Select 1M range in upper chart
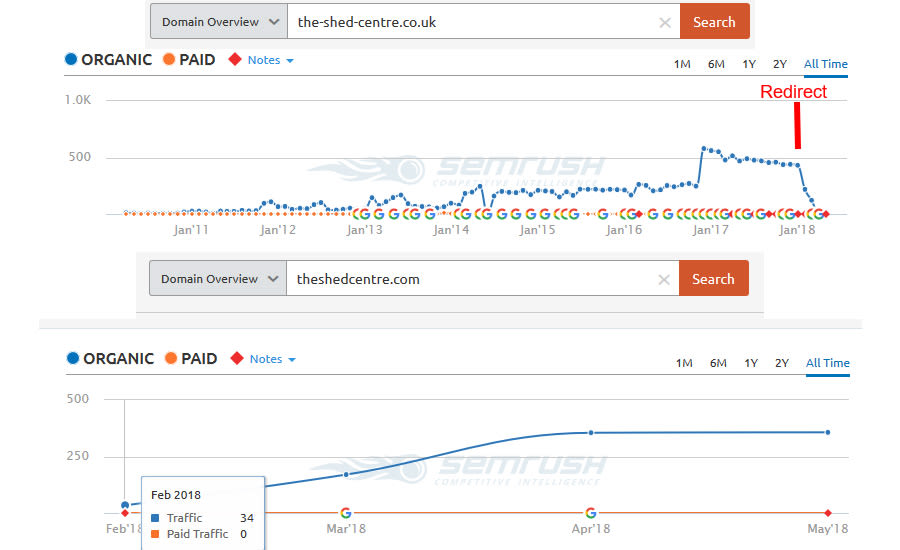 682,64
